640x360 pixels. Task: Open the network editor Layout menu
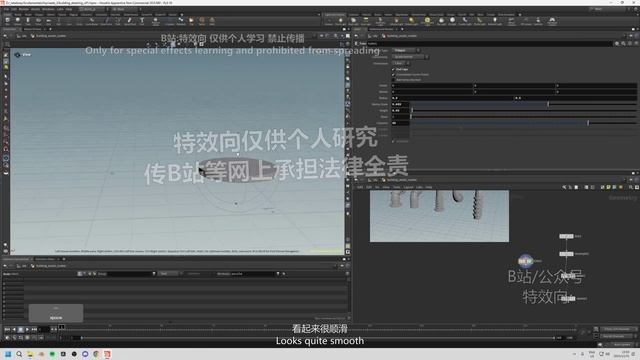408,187
